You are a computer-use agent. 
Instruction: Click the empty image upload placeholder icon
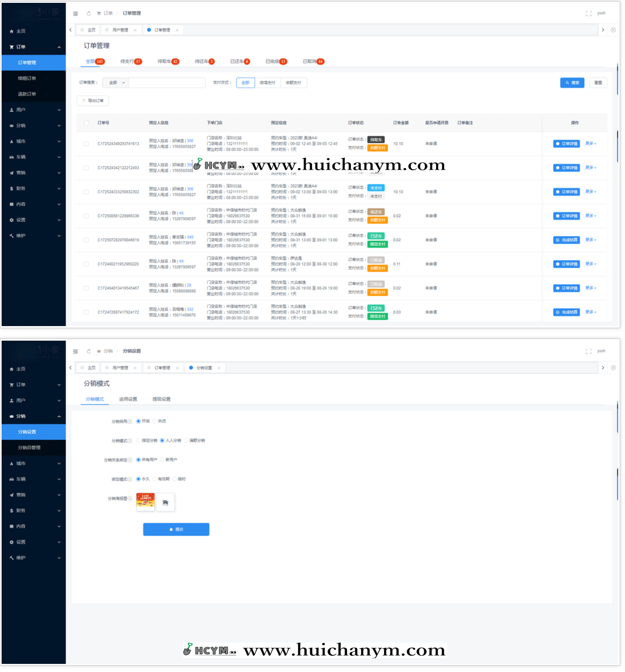(x=165, y=502)
